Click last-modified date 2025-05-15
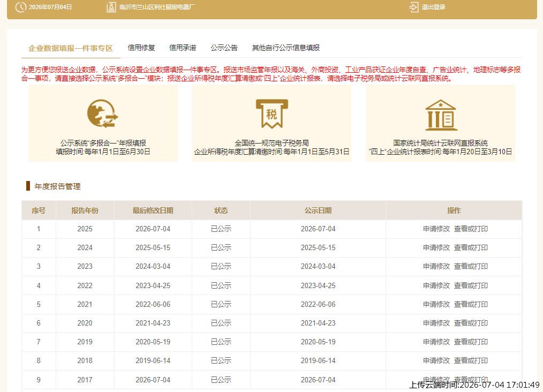Viewport: 543px width, 392px height. [153, 247]
